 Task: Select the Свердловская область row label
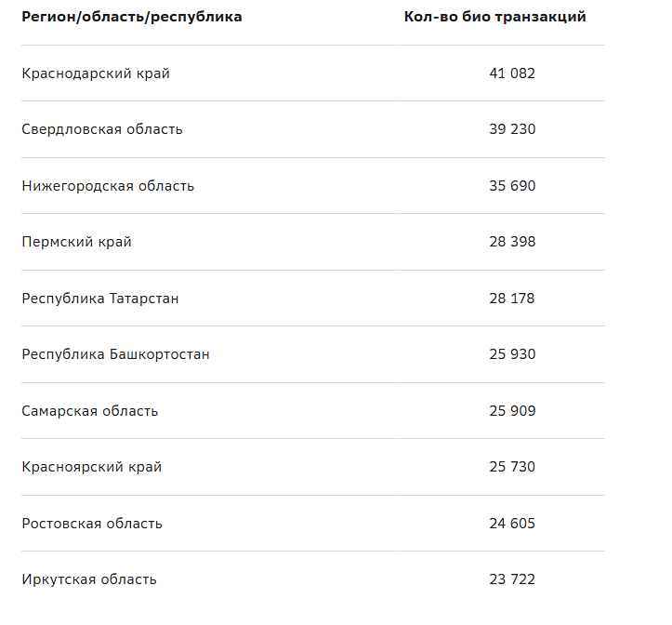coord(102,129)
